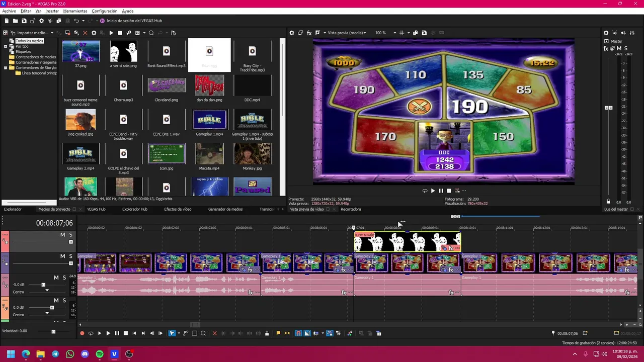Click the Open project folder icon

[15, 21]
